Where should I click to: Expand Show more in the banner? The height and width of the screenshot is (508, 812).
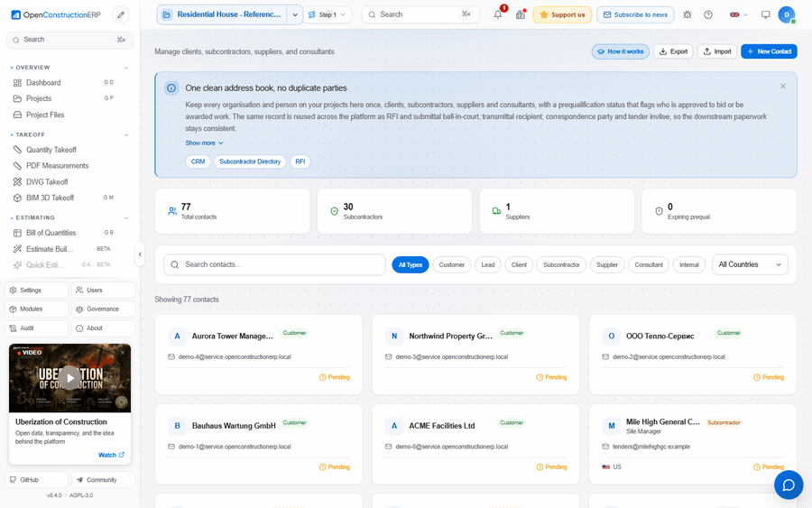(204, 143)
